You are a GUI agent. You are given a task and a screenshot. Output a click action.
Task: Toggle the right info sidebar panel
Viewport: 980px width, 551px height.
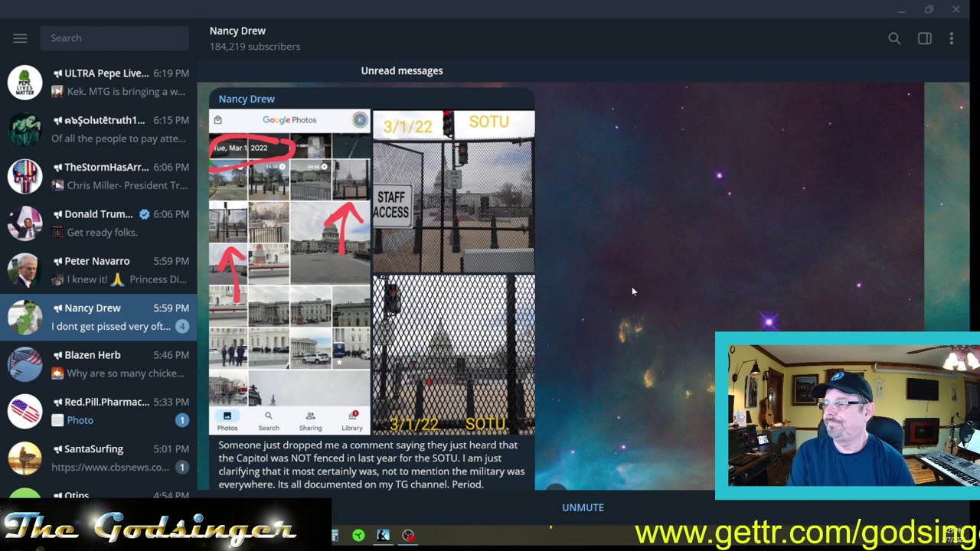(x=925, y=38)
